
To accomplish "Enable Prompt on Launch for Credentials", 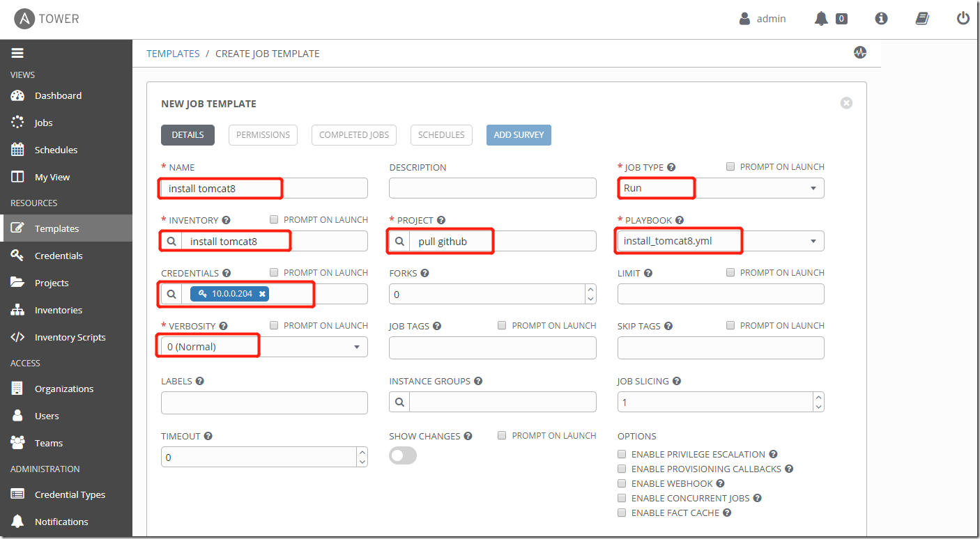I will [x=274, y=272].
